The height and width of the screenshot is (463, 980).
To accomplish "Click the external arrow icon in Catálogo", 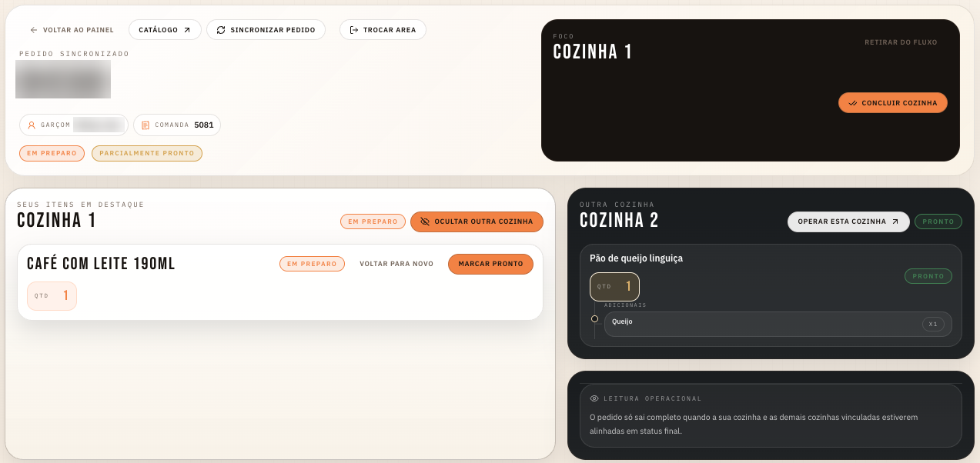I will click(186, 30).
